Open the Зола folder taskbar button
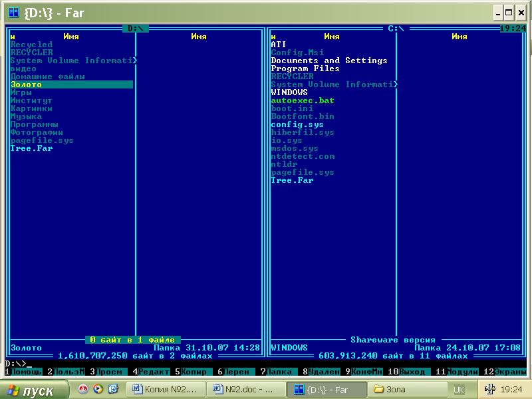The width and height of the screenshot is (532, 399). pos(408,389)
